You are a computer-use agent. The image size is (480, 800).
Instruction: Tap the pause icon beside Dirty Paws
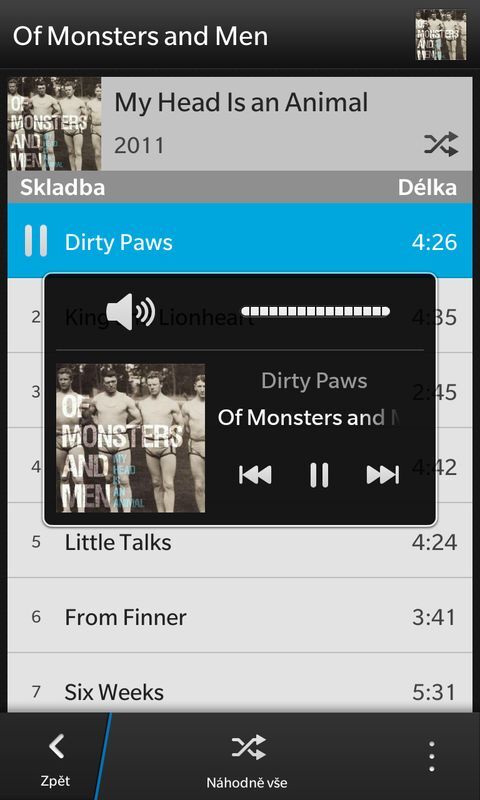[x=36, y=240]
